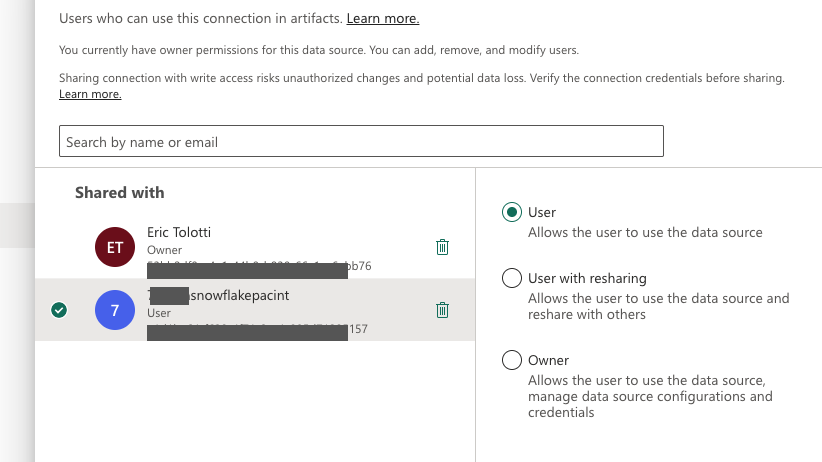Click green checkmark beside snowflakepacint row
Image resolution: width=822 pixels, height=462 pixels.
59,310
